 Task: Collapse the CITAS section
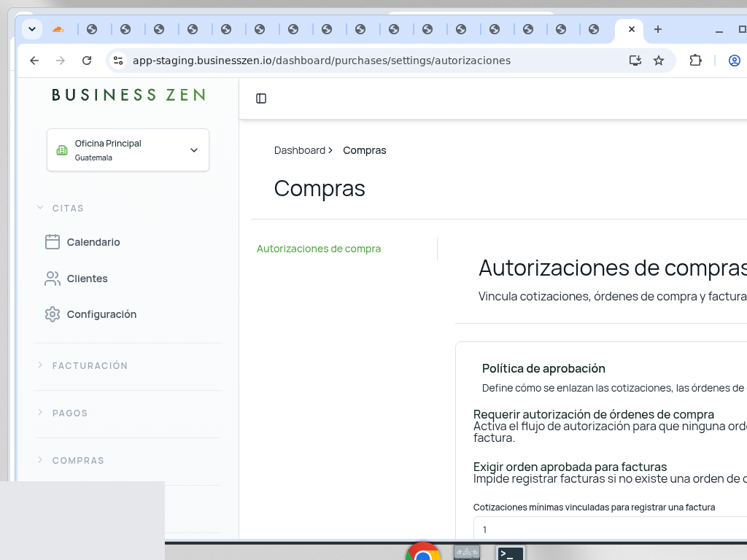61,208
